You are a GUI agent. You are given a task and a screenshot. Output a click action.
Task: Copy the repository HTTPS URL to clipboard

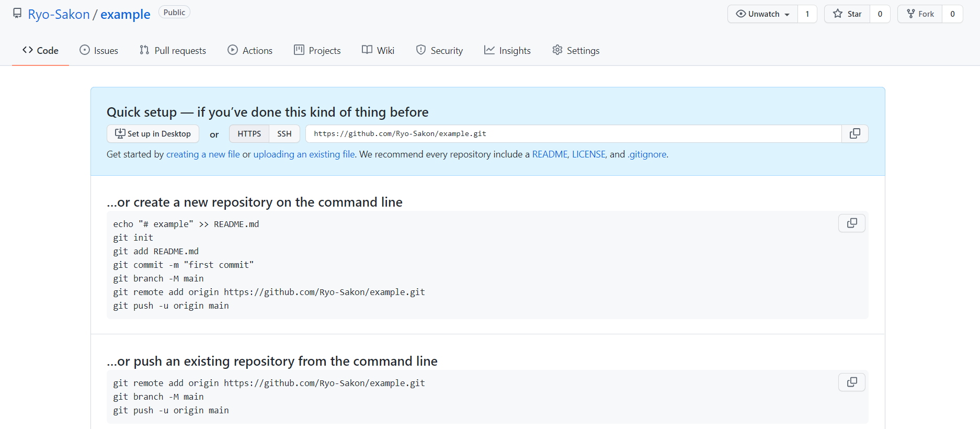pos(855,133)
